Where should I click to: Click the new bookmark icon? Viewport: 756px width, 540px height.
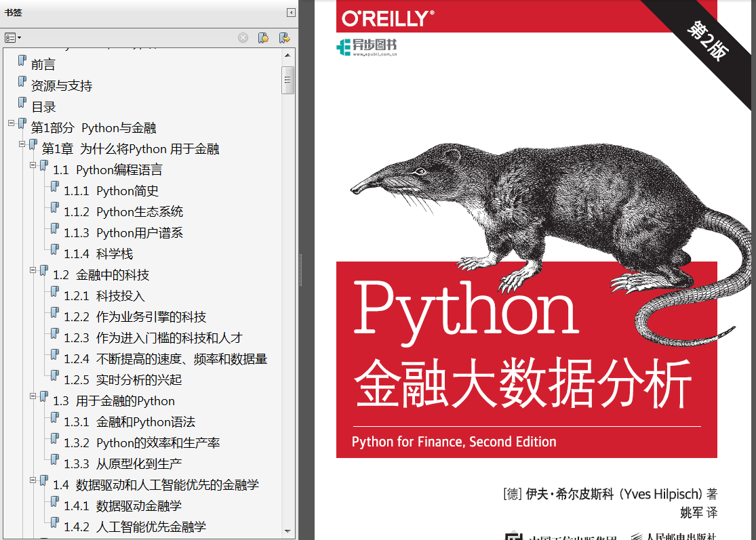[264, 37]
